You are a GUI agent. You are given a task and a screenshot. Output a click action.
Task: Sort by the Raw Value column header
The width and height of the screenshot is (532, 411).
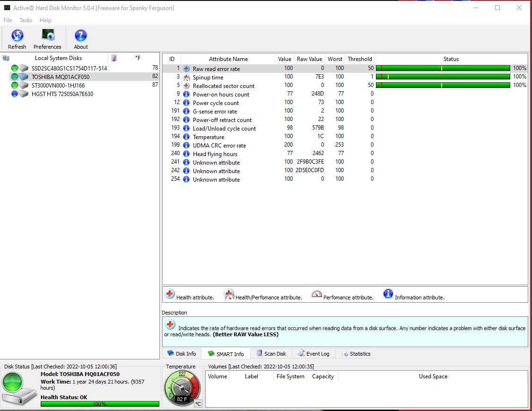(309, 59)
